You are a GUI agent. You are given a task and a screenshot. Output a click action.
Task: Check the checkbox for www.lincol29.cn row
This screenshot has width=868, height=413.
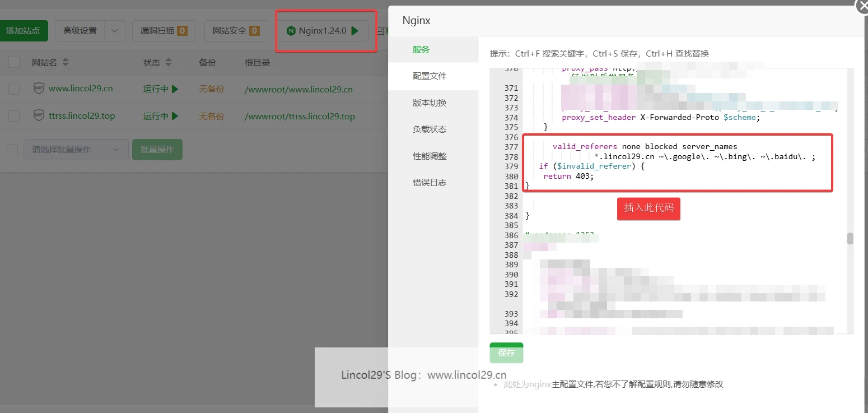pos(13,89)
